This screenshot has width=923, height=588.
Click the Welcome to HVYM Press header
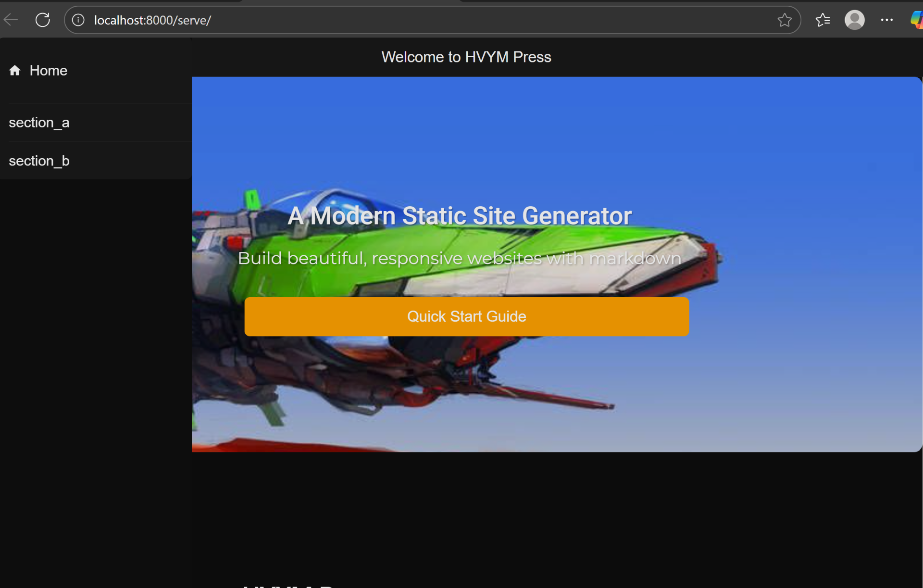[x=466, y=57]
